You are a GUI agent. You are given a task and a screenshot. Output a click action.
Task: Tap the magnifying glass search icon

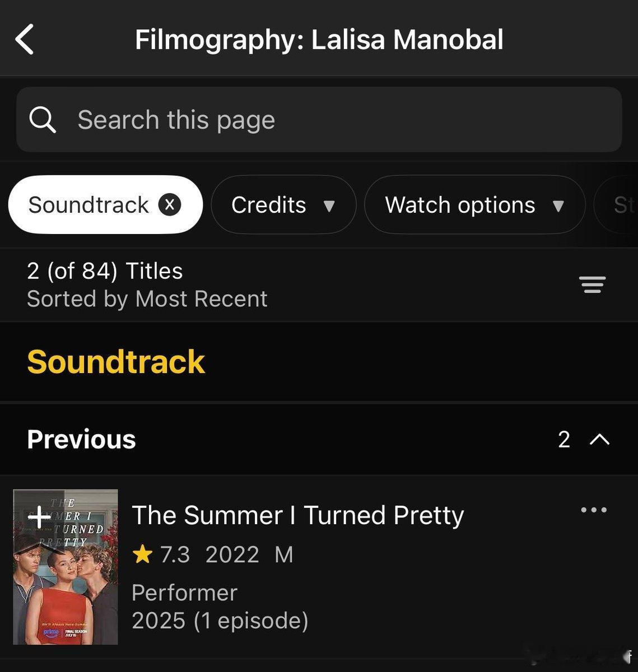coord(43,119)
